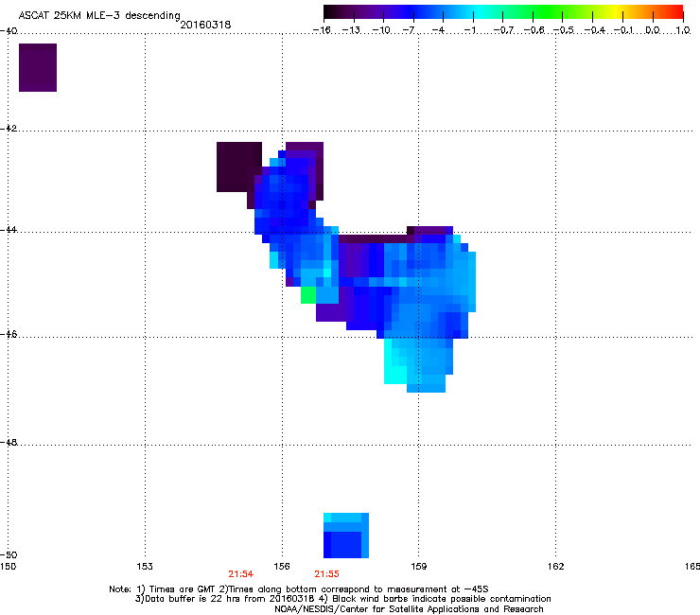700x615 pixels.
Task: Click the longitude label "162"
Action: pos(556,567)
